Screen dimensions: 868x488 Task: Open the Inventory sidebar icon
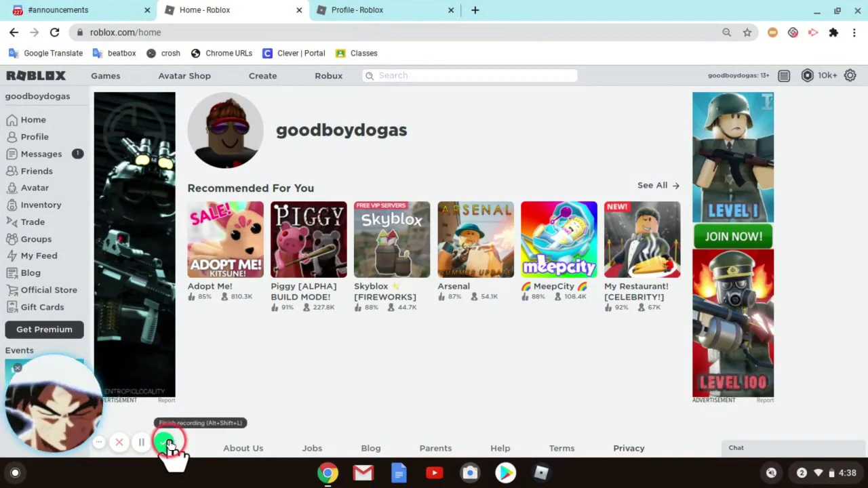pos(12,205)
